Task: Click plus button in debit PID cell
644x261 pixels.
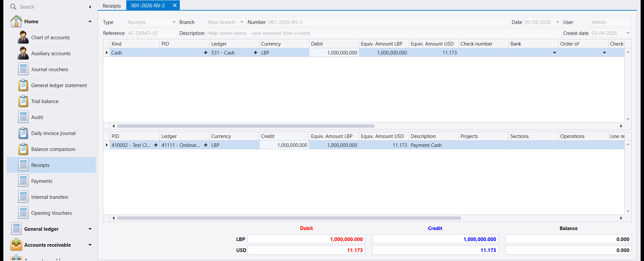Action: tap(205, 53)
